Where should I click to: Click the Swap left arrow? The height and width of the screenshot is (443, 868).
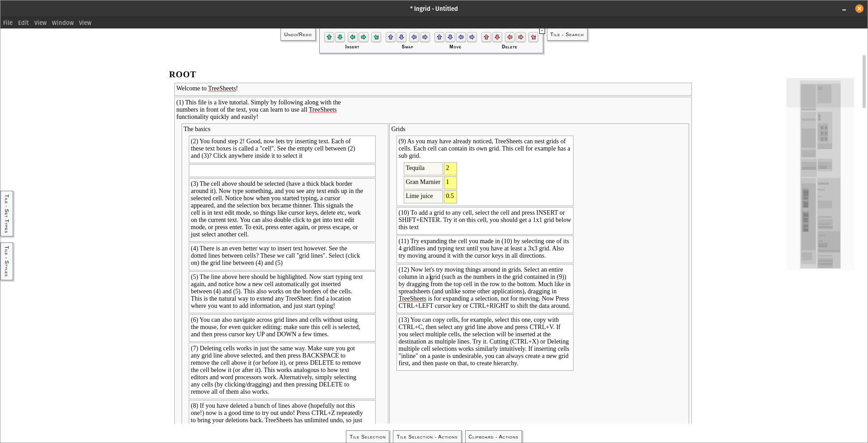(x=414, y=37)
